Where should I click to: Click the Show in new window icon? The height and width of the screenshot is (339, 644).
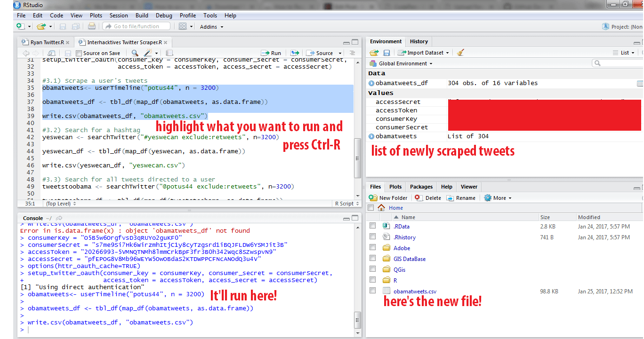tap(52, 53)
